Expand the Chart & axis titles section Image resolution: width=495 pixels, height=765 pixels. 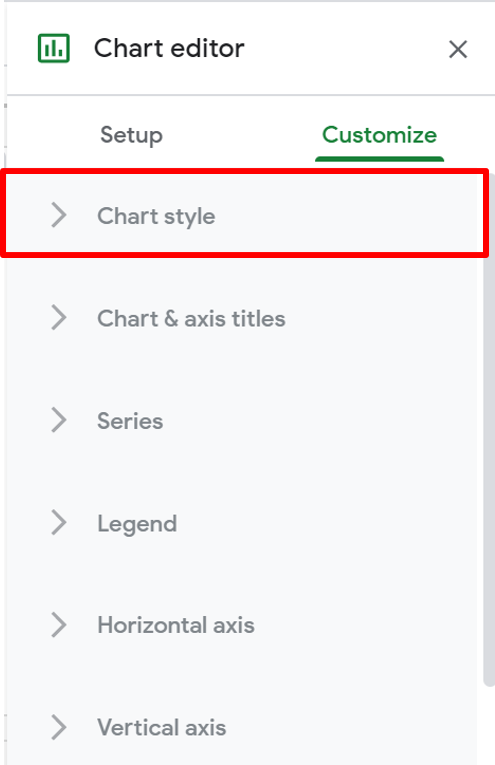pos(191,319)
